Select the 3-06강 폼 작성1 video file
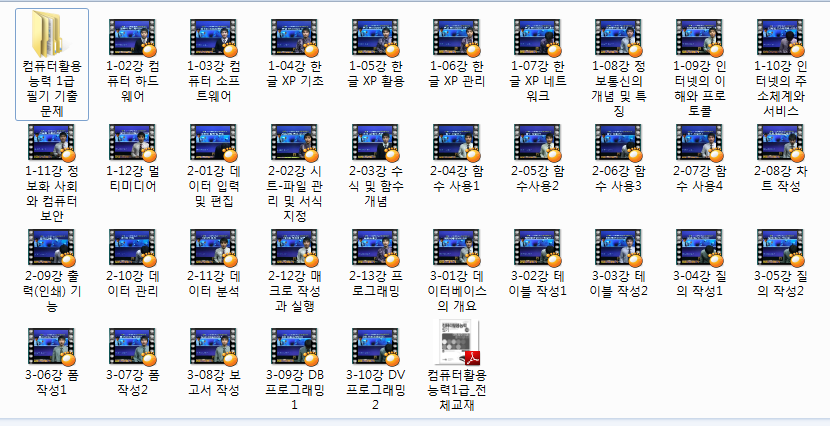Viewport: 830px width, 426px height. click(x=52, y=343)
